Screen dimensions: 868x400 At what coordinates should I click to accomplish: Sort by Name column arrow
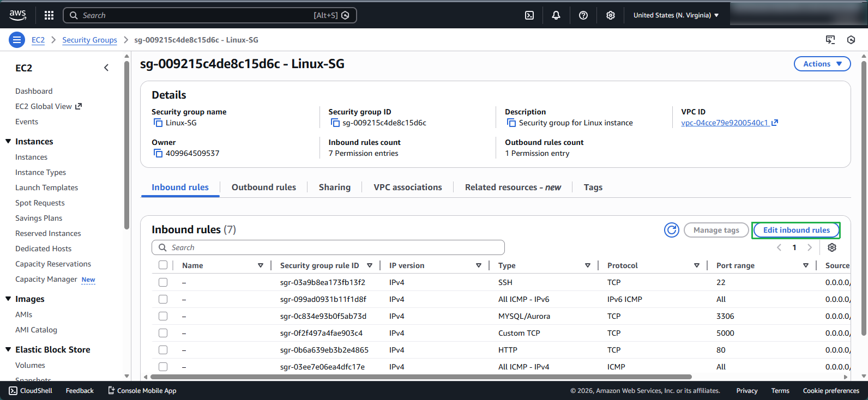261,265
